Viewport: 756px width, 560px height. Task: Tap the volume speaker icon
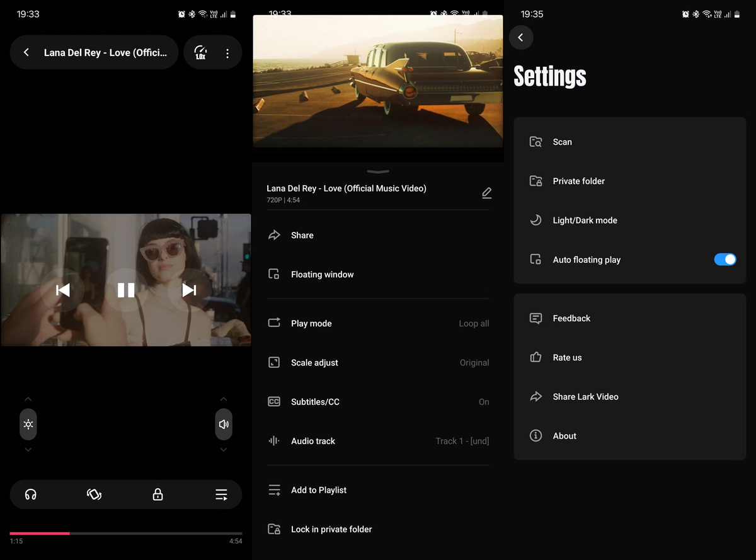coord(224,425)
